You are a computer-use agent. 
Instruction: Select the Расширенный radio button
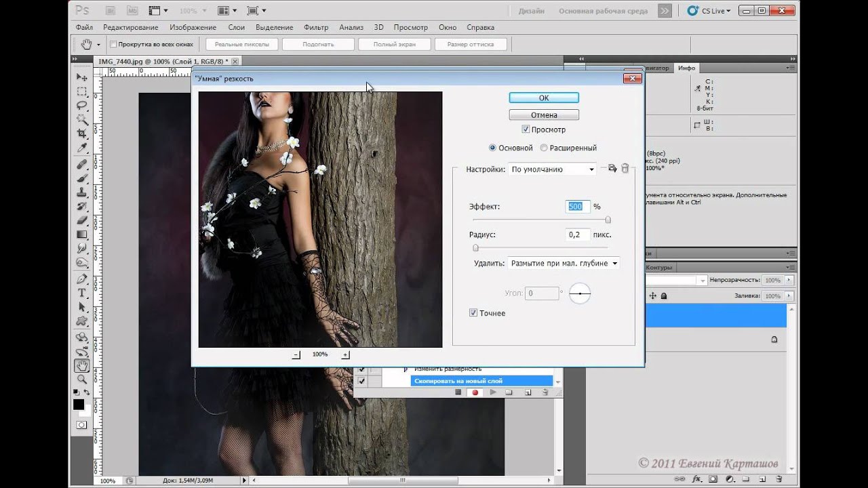pos(544,148)
